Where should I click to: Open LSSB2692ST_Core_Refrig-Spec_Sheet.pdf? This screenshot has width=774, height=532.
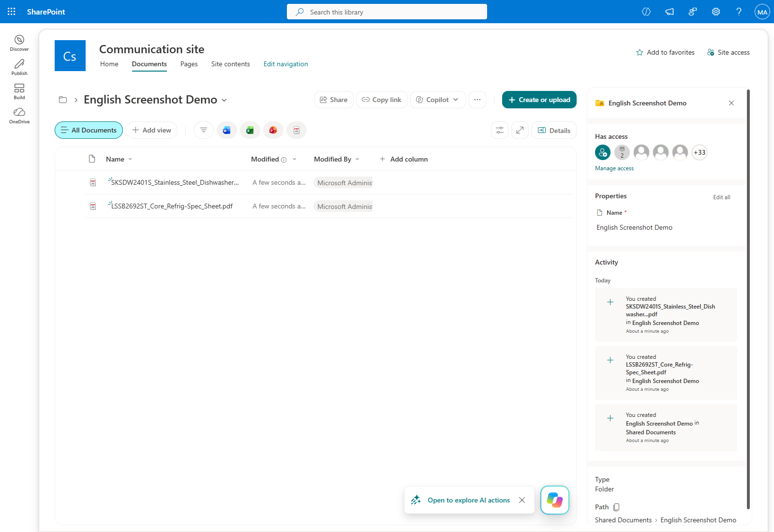tap(172, 206)
